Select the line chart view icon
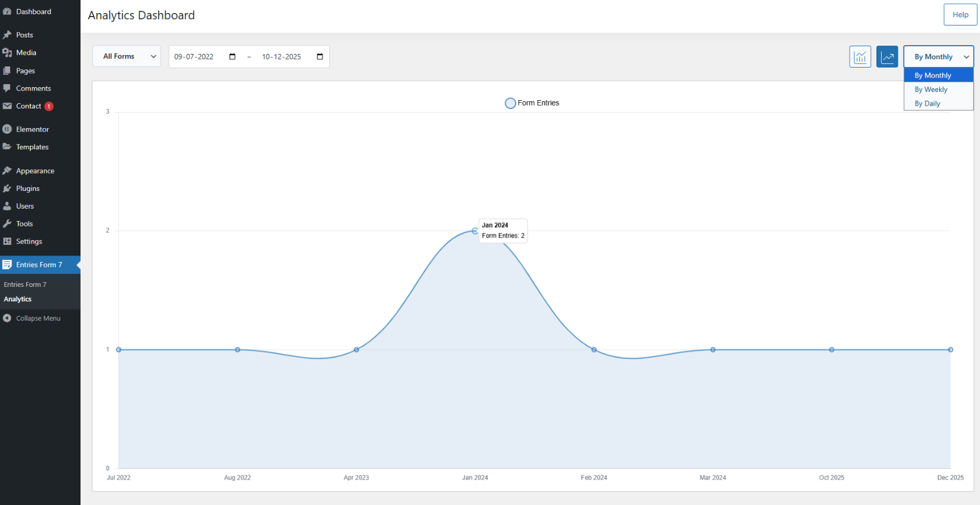Viewport: 980px width, 505px height. click(x=887, y=57)
